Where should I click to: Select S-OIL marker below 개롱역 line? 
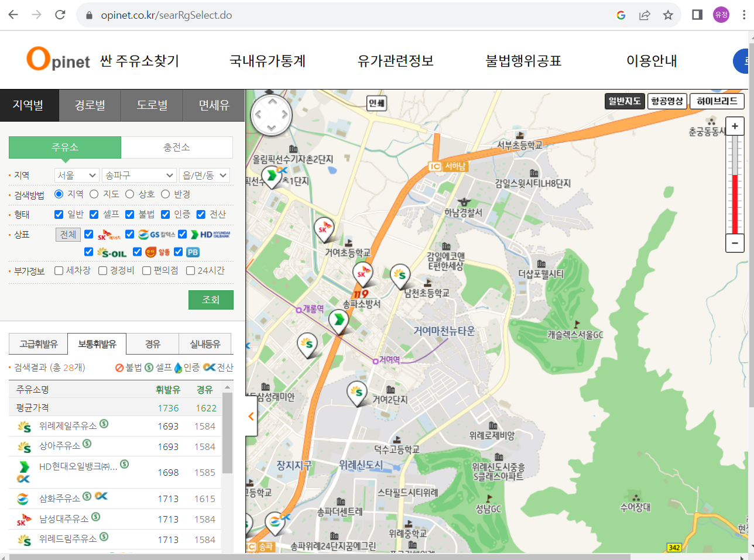(308, 345)
